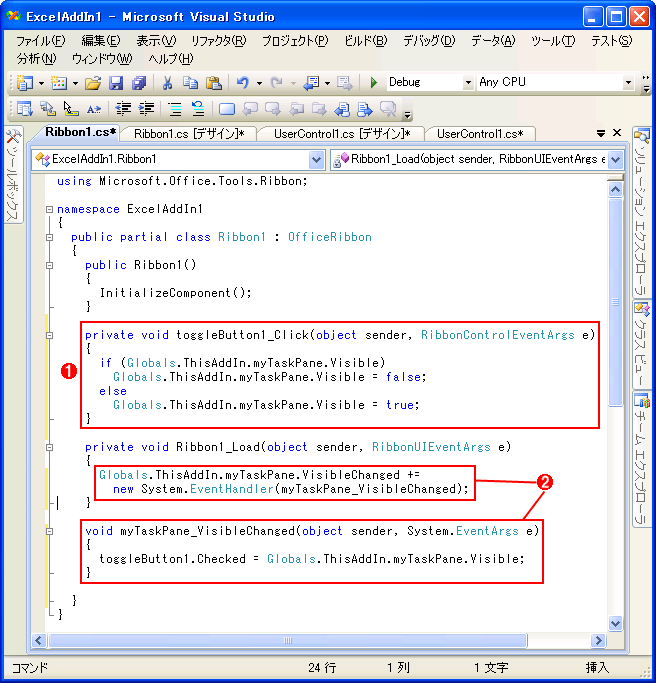Start debugging with the green play icon
Image resolution: width=656 pixels, height=683 pixels.
pos(373,82)
